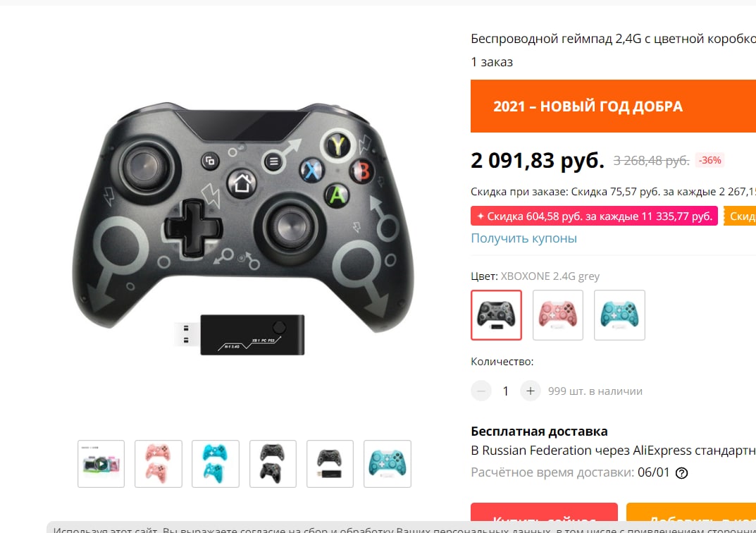Image resolution: width=756 pixels, height=533 pixels.
Task: Pick the teal controller color option
Action: tap(619, 315)
